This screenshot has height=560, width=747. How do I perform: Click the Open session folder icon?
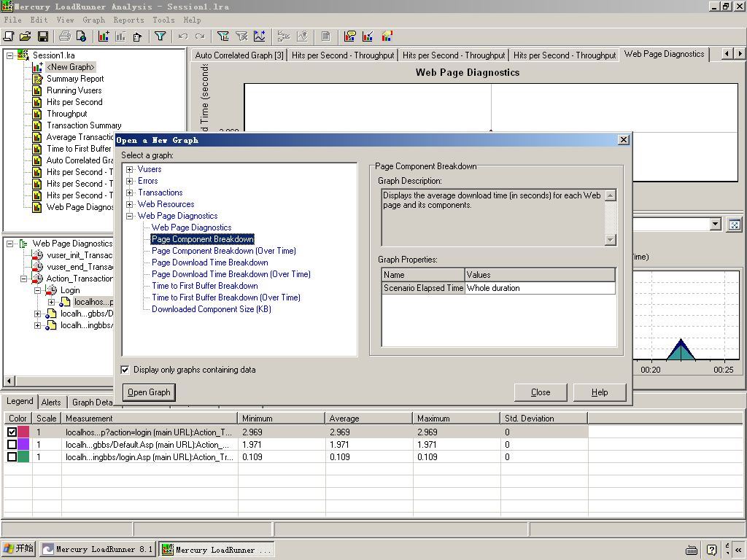(26, 36)
